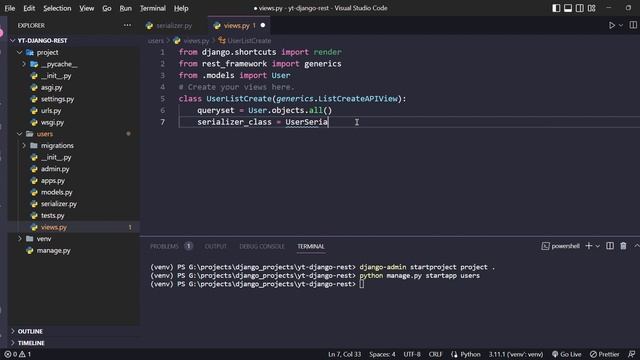Open the Terminal menu
Screen dimensions: 640x360
click(153, 8)
